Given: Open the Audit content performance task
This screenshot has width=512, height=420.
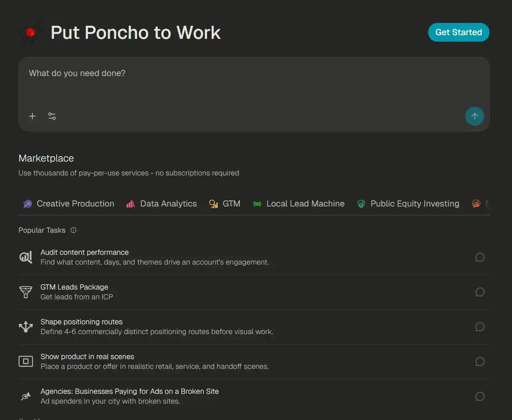Looking at the screenshot, I should click(254, 257).
